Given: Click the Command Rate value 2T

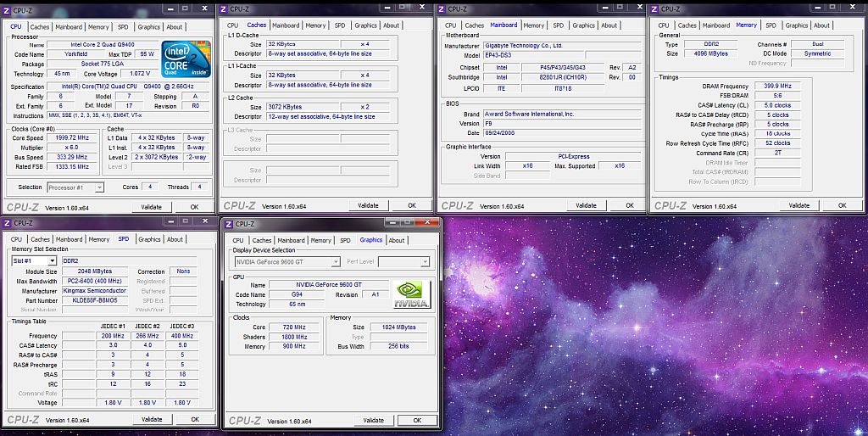Looking at the screenshot, I should 778,153.
